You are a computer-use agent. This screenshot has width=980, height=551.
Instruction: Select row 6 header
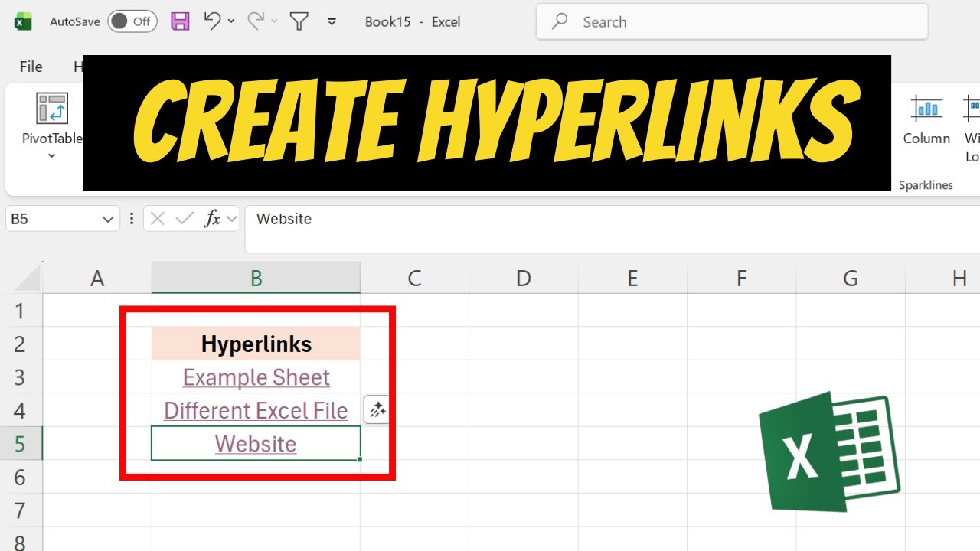21,478
